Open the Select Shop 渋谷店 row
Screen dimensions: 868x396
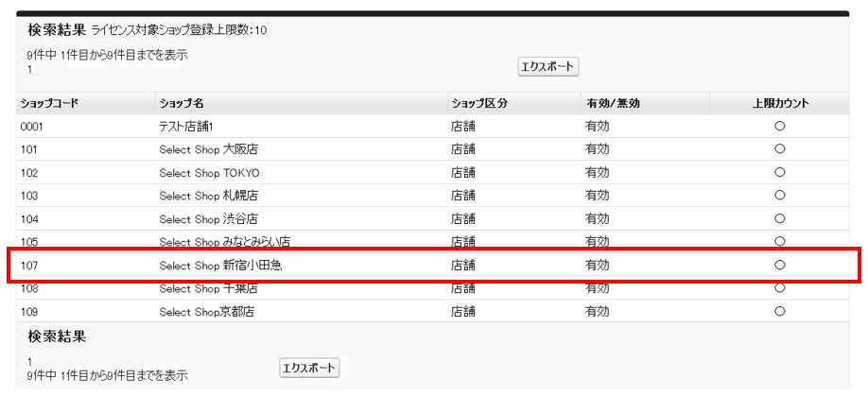pyautogui.click(x=208, y=219)
